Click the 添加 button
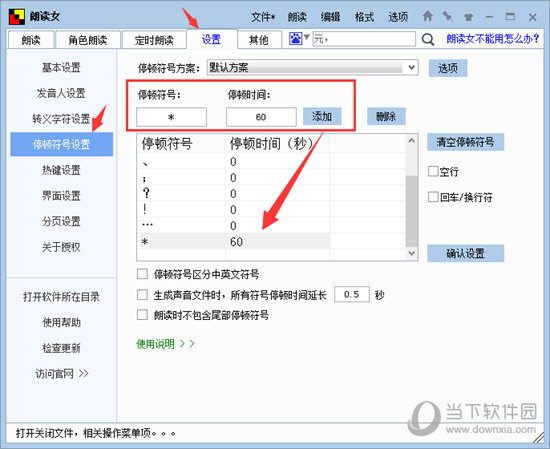The width and height of the screenshot is (550, 449). (322, 116)
